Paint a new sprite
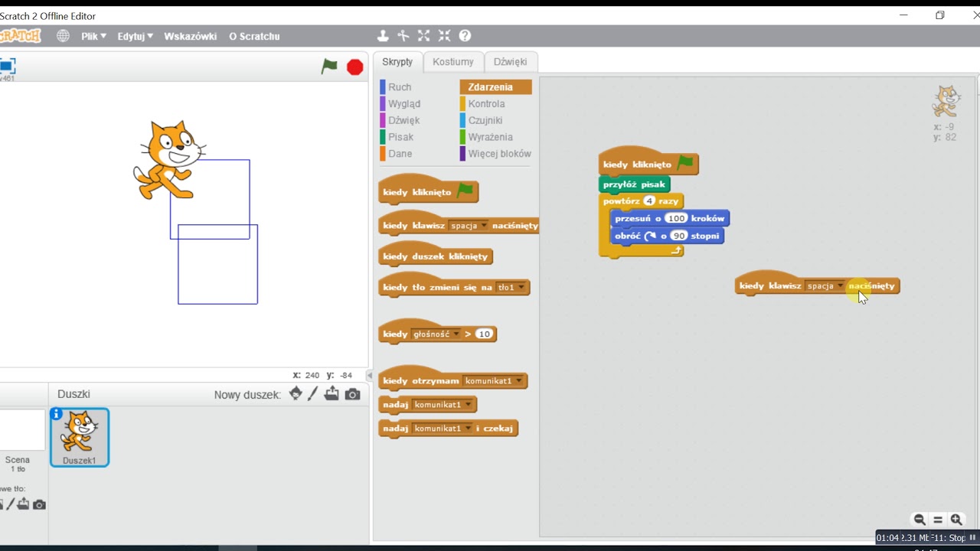980x551 pixels. point(313,394)
